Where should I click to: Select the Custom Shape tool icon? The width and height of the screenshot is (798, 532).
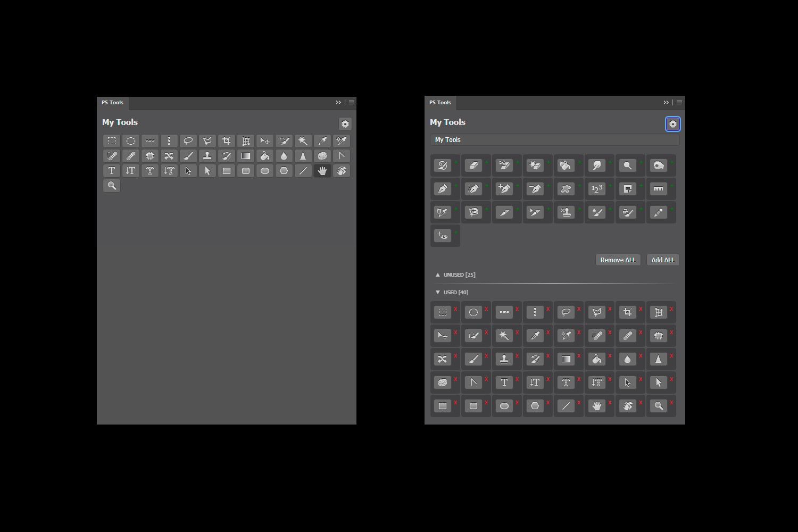click(x=567, y=188)
